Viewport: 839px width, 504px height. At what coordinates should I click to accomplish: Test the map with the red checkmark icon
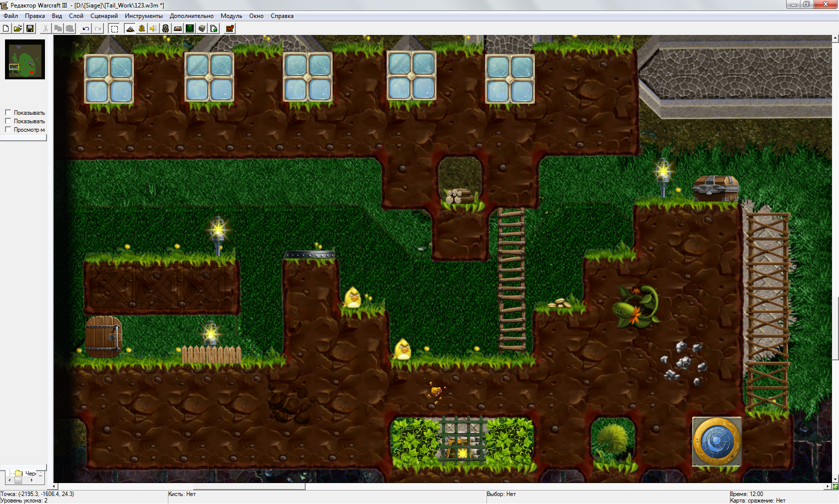coord(230,28)
